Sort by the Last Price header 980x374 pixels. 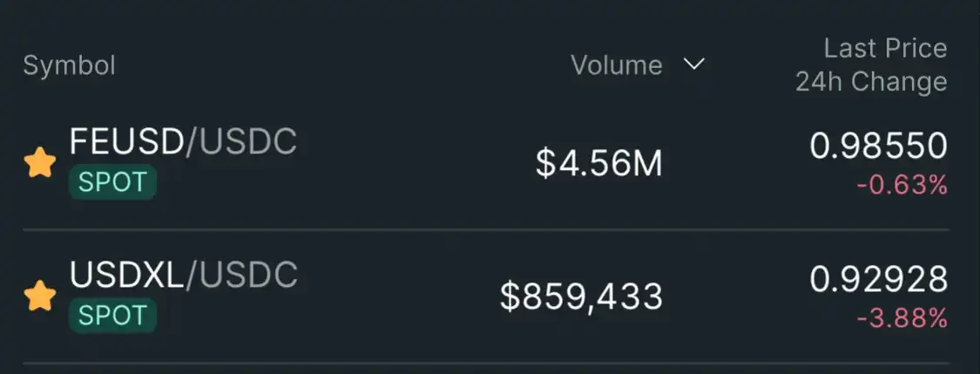point(885,48)
